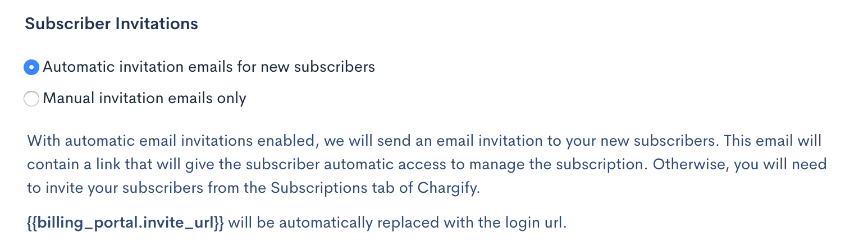Click the "Automatic invitation emails for new subscribers" label

[x=209, y=67]
